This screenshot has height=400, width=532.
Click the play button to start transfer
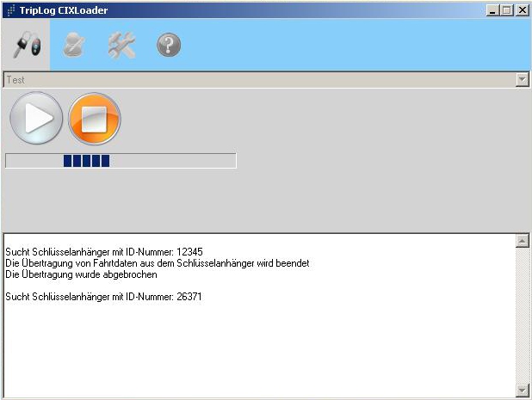[36, 118]
